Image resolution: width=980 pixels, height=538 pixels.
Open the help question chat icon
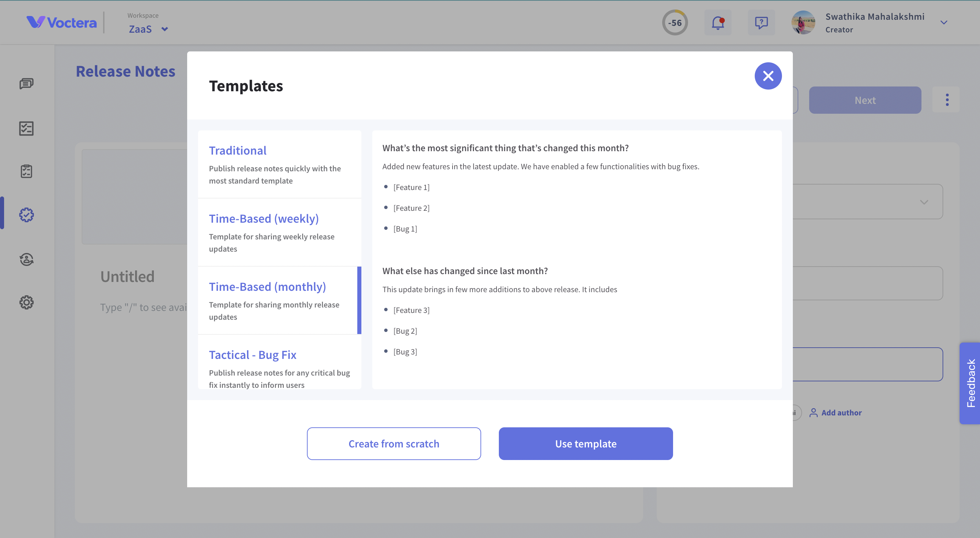[761, 23]
